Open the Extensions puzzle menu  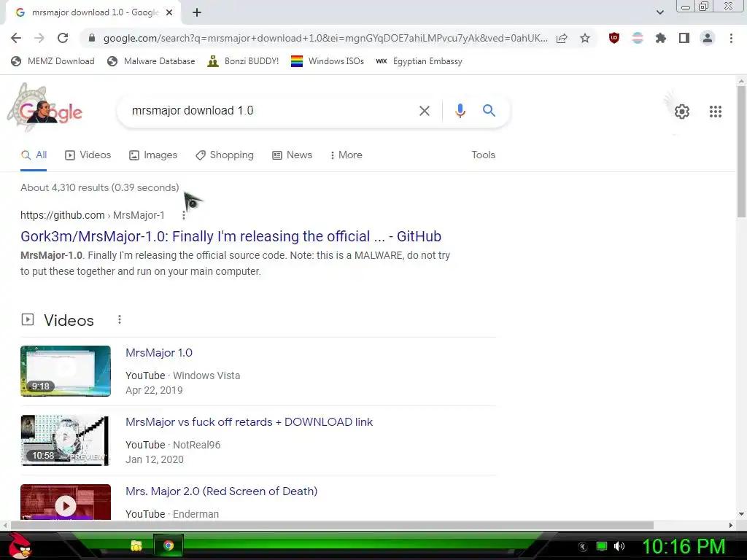pos(661,38)
